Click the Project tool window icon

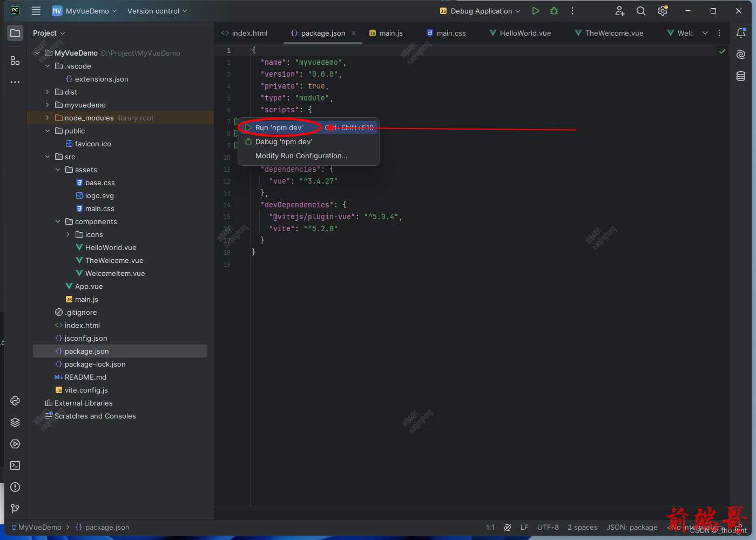pos(15,33)
